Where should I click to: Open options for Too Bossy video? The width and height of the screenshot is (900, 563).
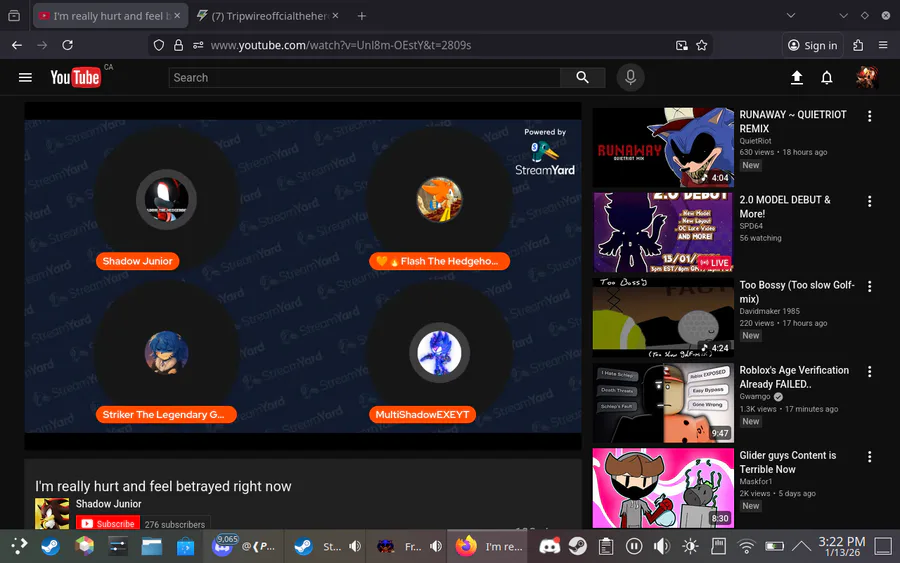click(870, 286)
